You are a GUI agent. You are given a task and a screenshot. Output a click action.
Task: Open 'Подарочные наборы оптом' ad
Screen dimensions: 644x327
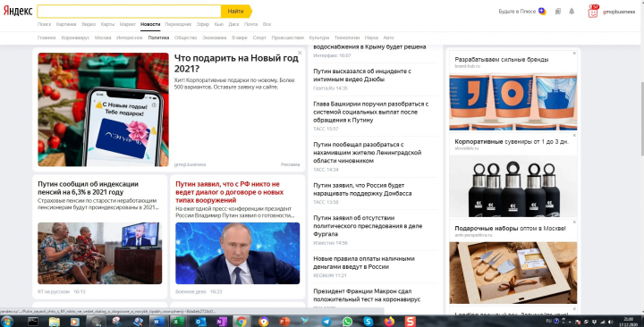coord(510,228)
